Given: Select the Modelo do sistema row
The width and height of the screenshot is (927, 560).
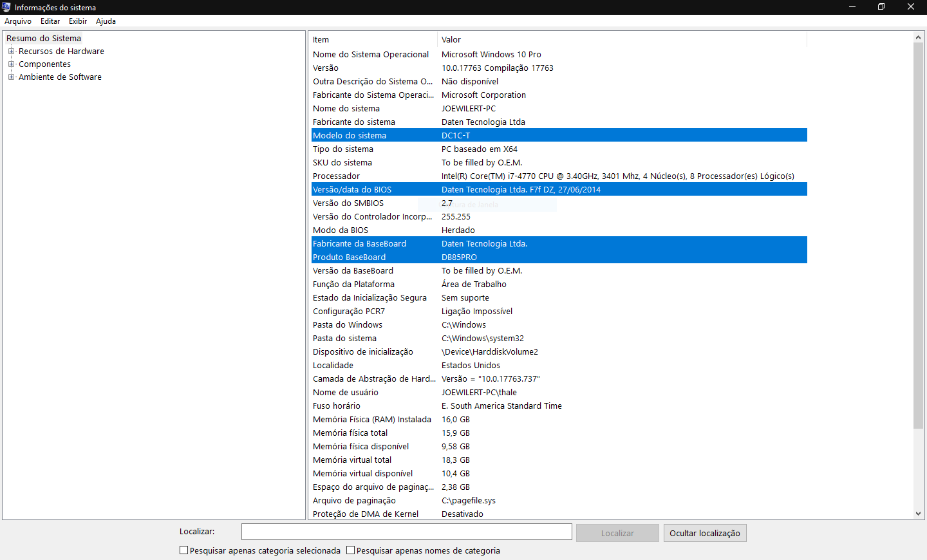Looking at the screenshot, I should [x=559, y=136].
